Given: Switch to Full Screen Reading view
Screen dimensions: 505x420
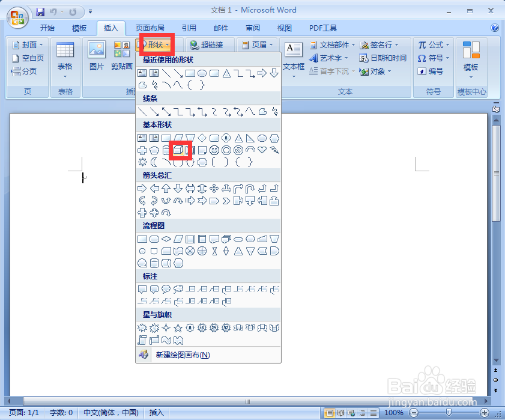Looking at the screenshot, I should pyautogui.click(x=340, y=413).
